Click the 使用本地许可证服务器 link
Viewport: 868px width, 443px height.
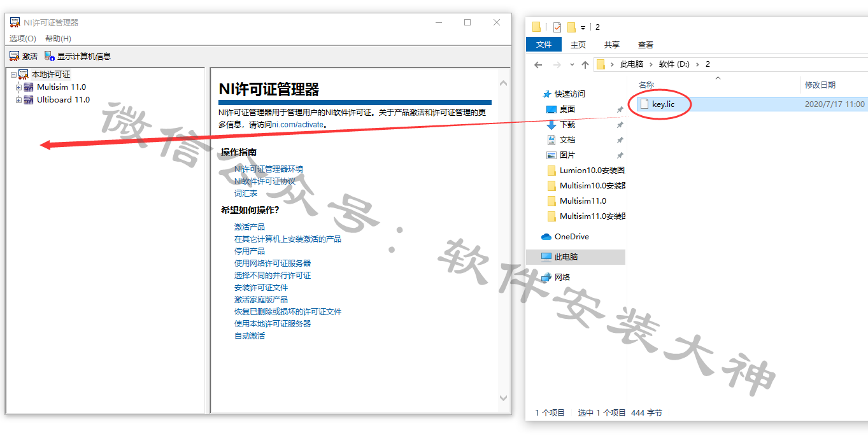click(273, 324)
